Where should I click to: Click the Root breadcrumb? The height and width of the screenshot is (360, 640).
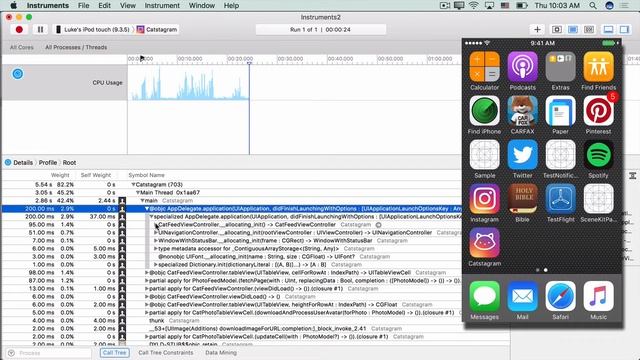(x=69, y=162)
